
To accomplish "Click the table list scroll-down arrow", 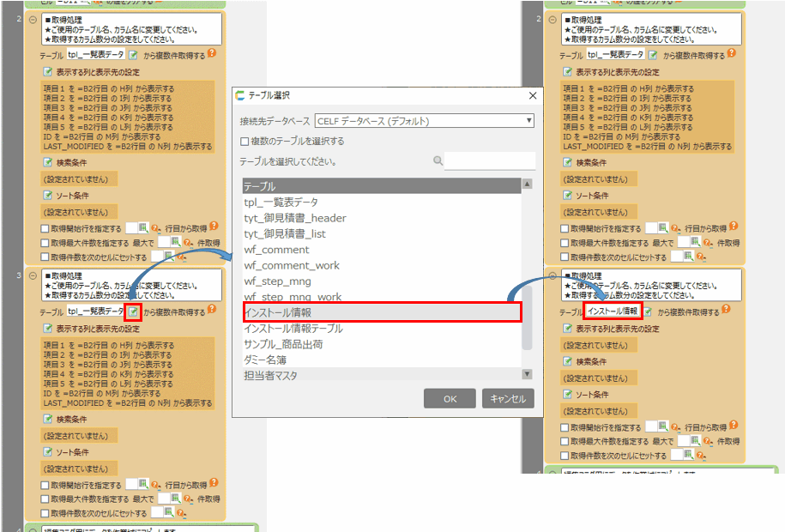I will coord(527,374).
